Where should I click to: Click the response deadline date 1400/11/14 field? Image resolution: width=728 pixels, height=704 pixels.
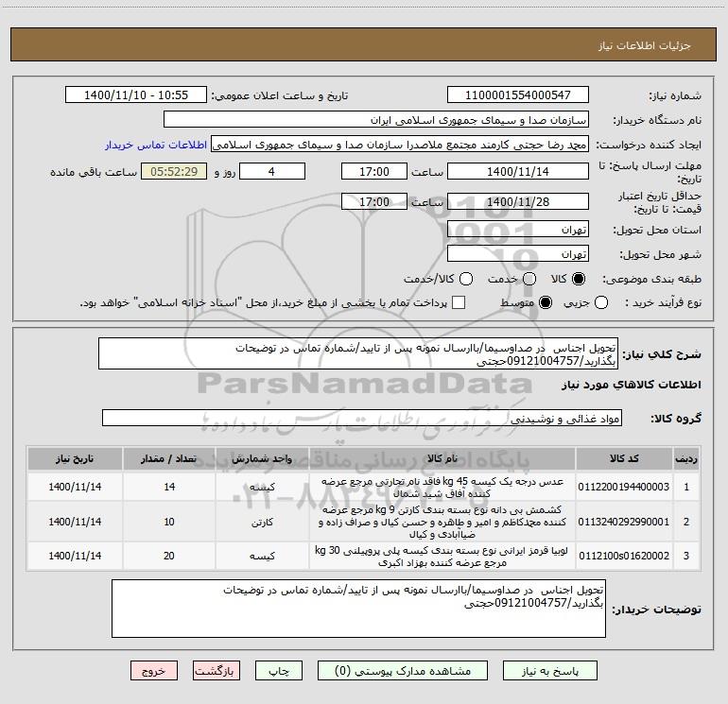tap(517, 171)
